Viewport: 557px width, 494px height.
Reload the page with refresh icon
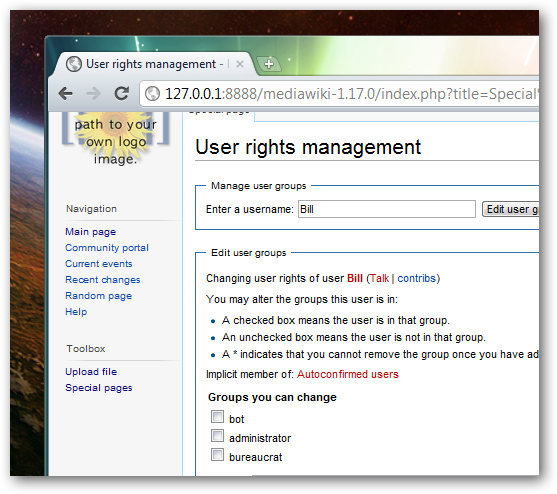click(121, 93)
